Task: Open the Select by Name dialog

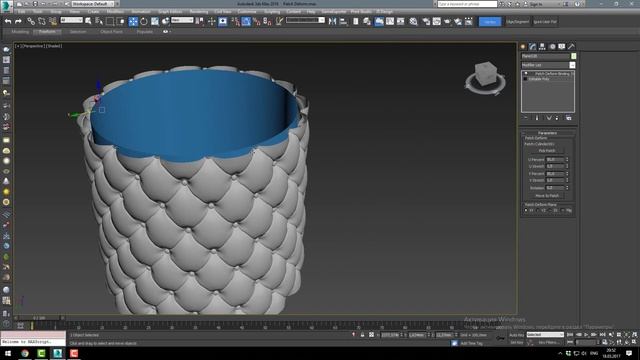Action: point(99,21)
